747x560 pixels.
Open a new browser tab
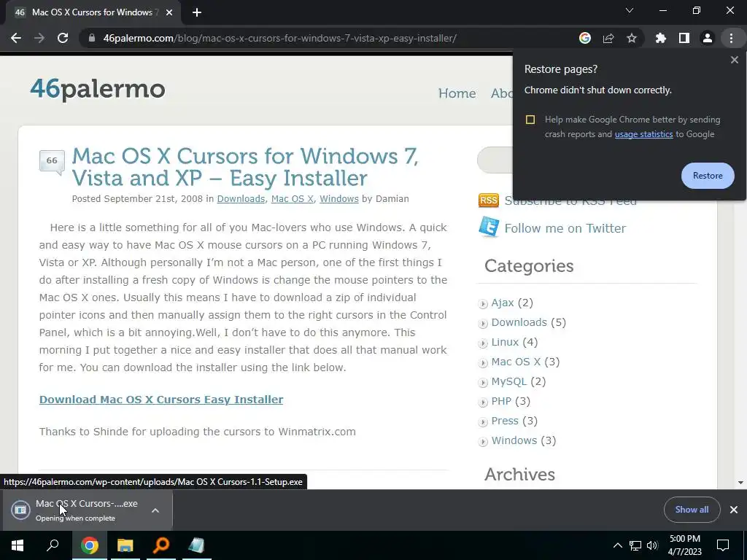click(x=197, y=12)
